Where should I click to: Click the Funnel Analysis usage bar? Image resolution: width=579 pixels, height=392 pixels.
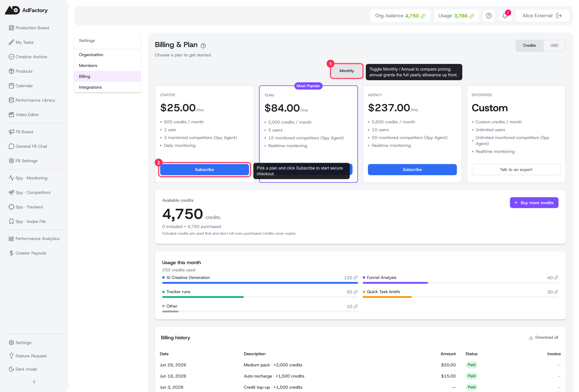pos(460,283)
